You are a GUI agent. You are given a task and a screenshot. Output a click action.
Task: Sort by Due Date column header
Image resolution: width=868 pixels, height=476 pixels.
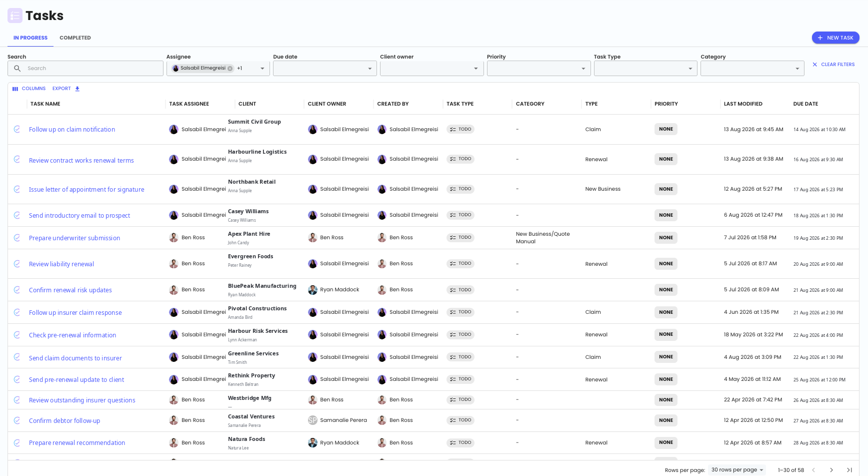tap(805, 104)
